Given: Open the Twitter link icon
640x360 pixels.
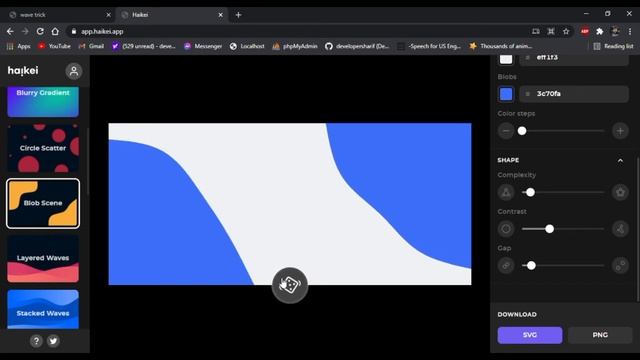Looking at the screenshot, I should [x=53, y=341].
